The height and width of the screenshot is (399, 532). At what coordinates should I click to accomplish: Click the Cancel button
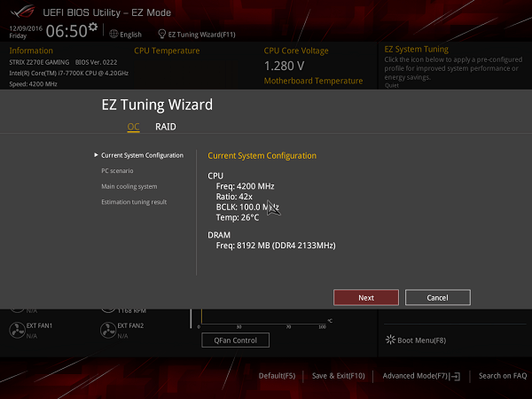[438, 298]
